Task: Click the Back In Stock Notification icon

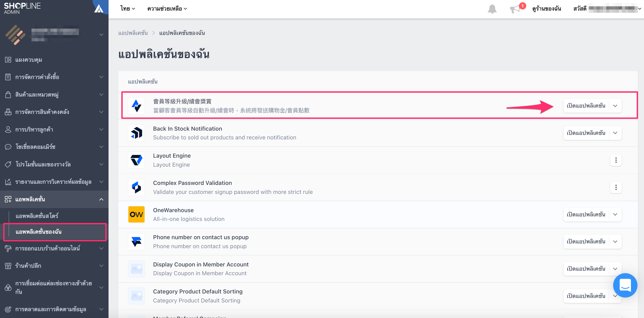Action: (136, 133)
